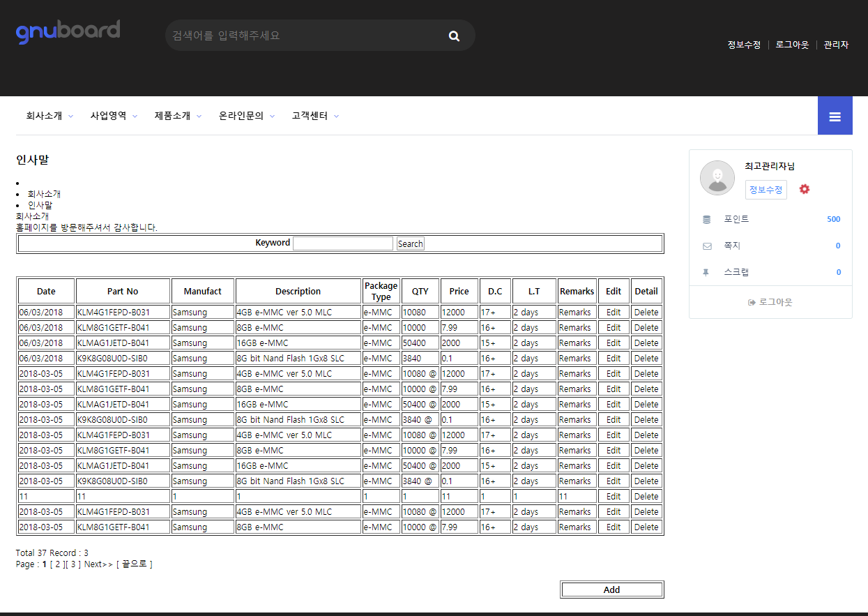
Task: Click the Search button next to Keyword
Action: click(x=410, y=243)
